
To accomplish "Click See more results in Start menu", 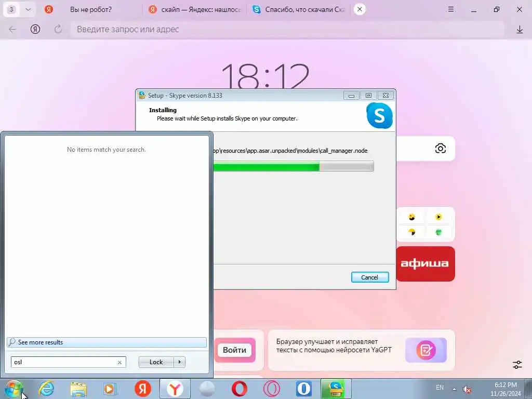I will point(107,342).
